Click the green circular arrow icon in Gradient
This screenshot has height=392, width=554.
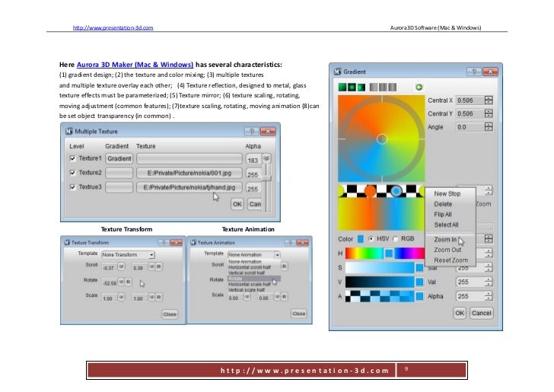pyautogui.click(x=419, y=87)
